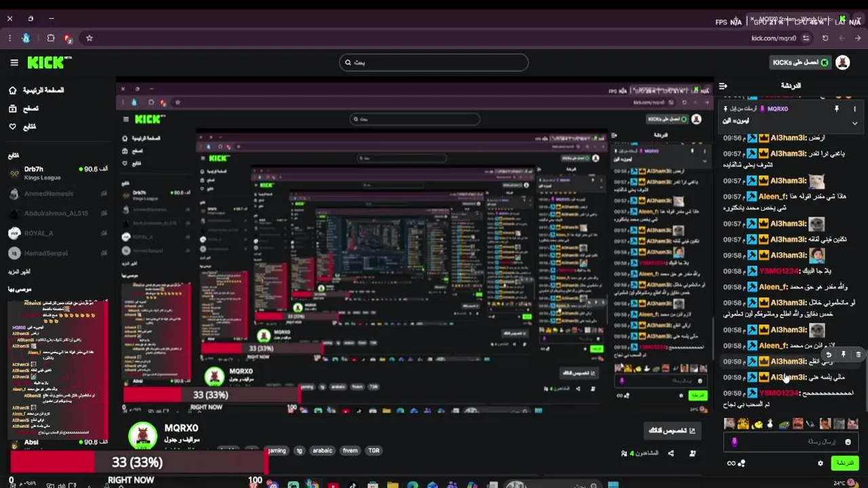Pick the Pepe frog emote from the quick emote row
Screen dimensions: 868x488
coord(784,424)
